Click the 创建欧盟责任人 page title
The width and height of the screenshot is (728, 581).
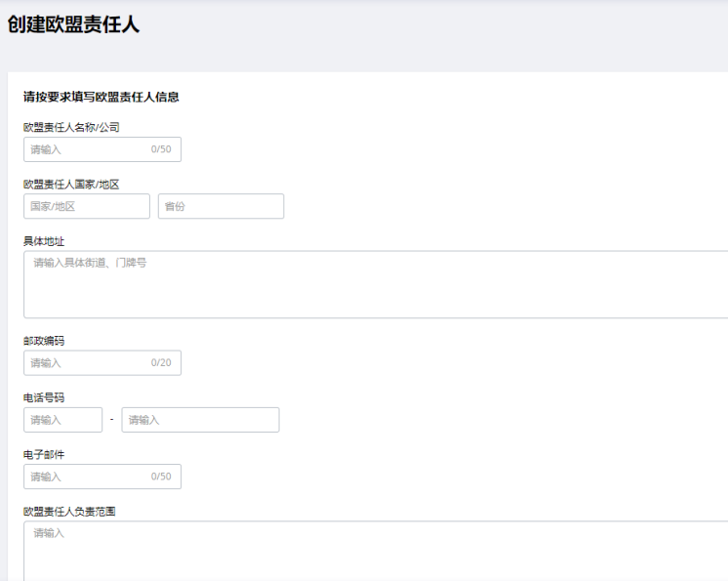click(73, 24)
